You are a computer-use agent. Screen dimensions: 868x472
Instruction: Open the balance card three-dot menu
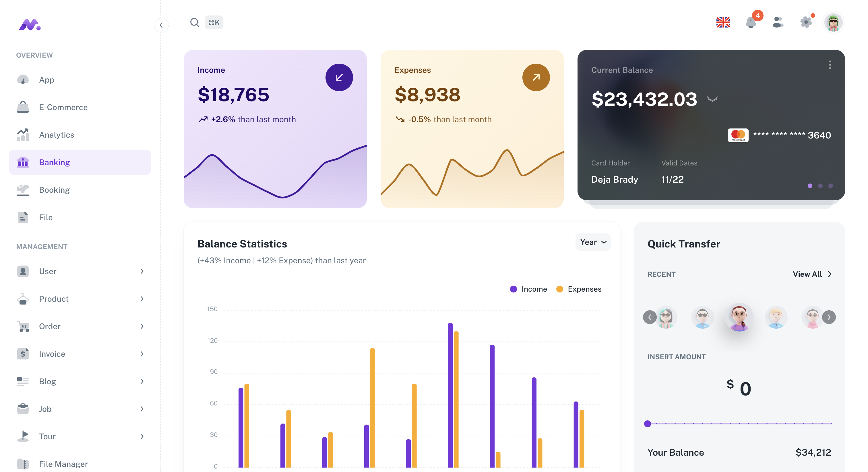pos(830,65)
